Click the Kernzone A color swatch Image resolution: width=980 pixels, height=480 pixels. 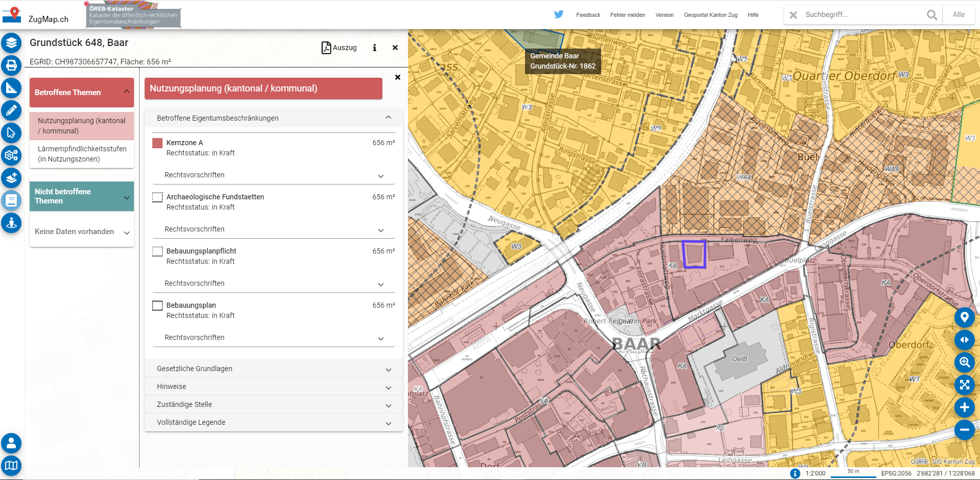[x=157, y=143]
